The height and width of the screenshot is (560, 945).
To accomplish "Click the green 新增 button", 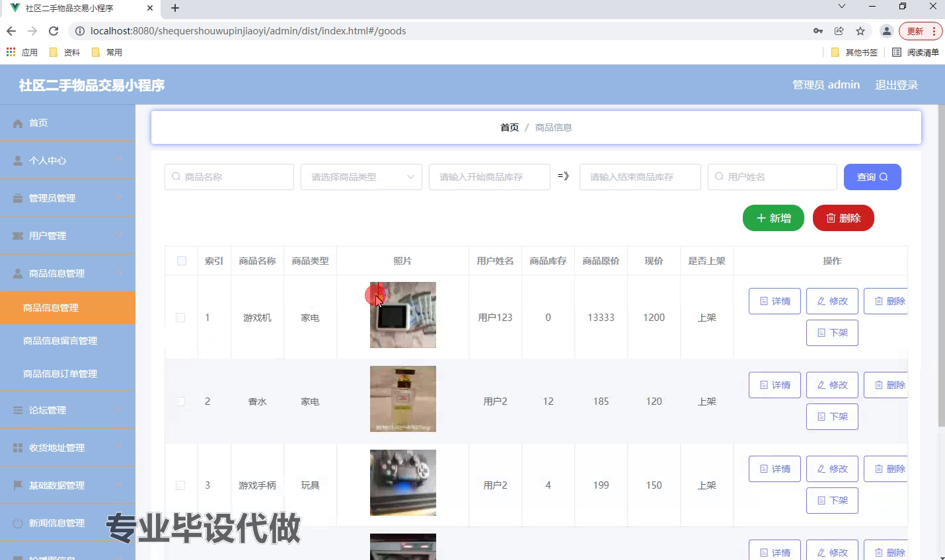I will (773, 218).
